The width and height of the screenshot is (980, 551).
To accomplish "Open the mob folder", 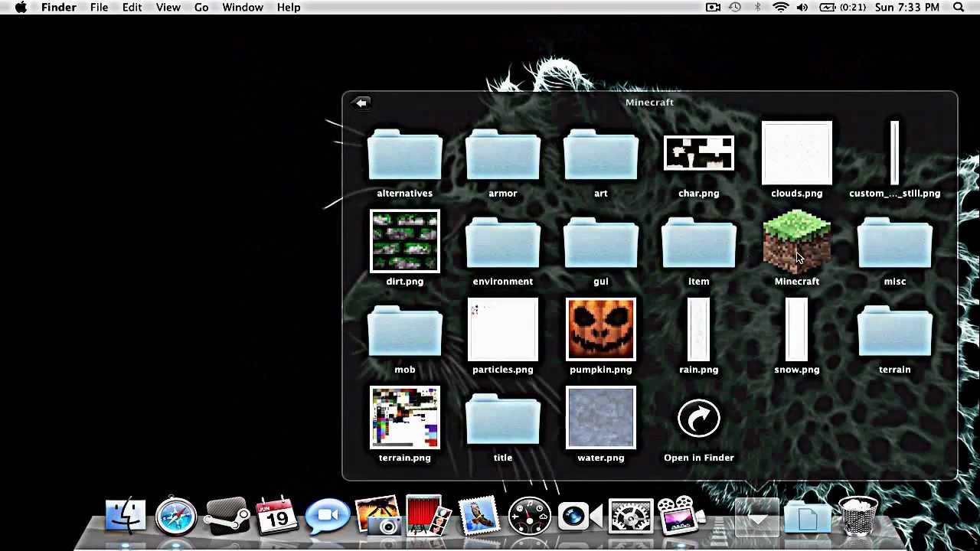I will (404, 331).
